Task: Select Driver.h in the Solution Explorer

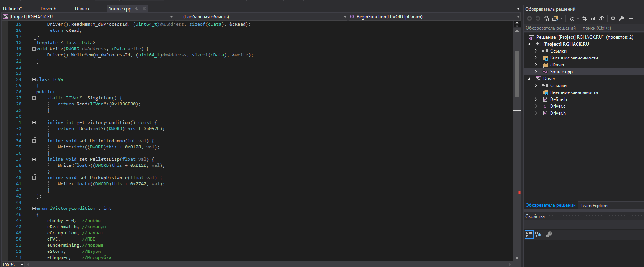Action: (558, 113)
